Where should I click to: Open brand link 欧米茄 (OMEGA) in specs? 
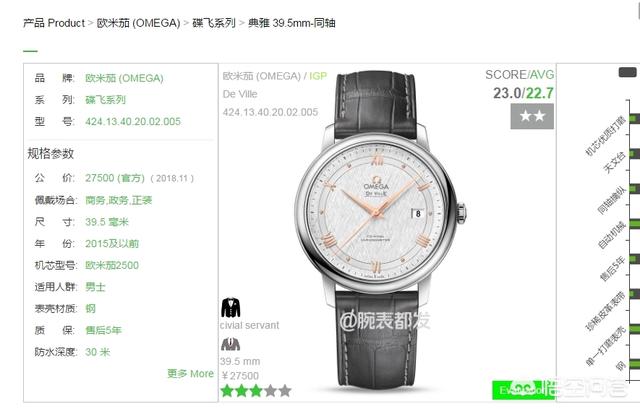124,78
